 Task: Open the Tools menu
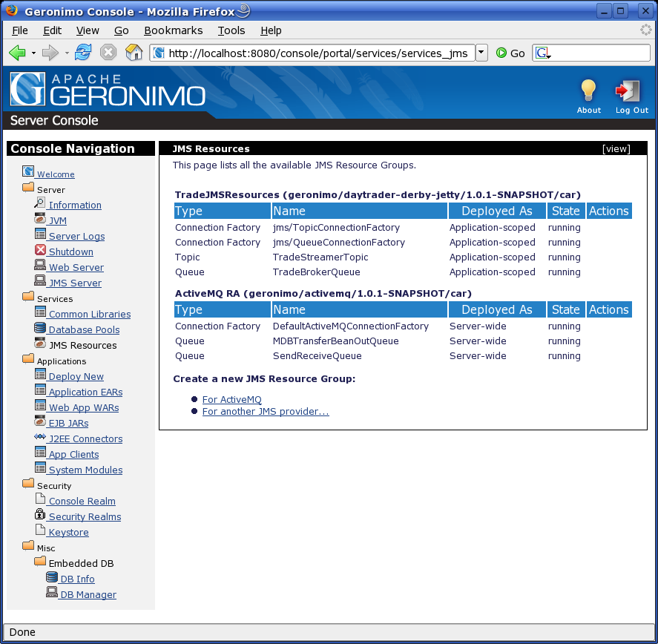[231, 30]
